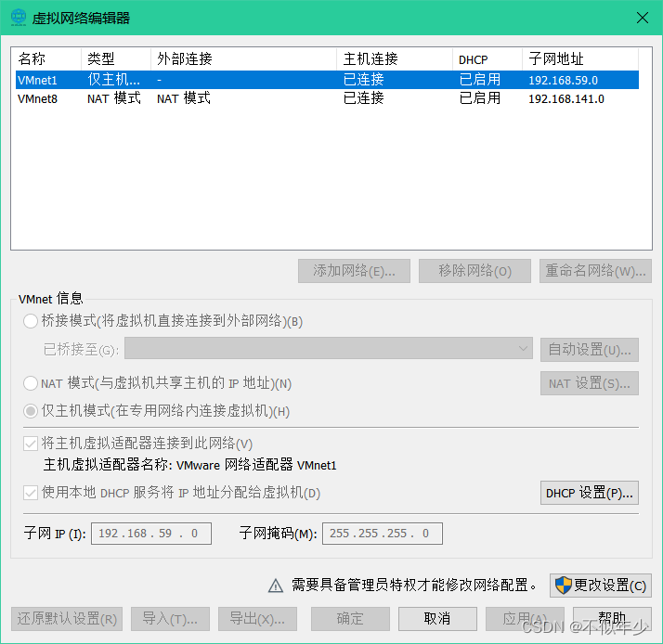Click the 取消 button
The height and width of the screenshot is (644, 663).
437,619
